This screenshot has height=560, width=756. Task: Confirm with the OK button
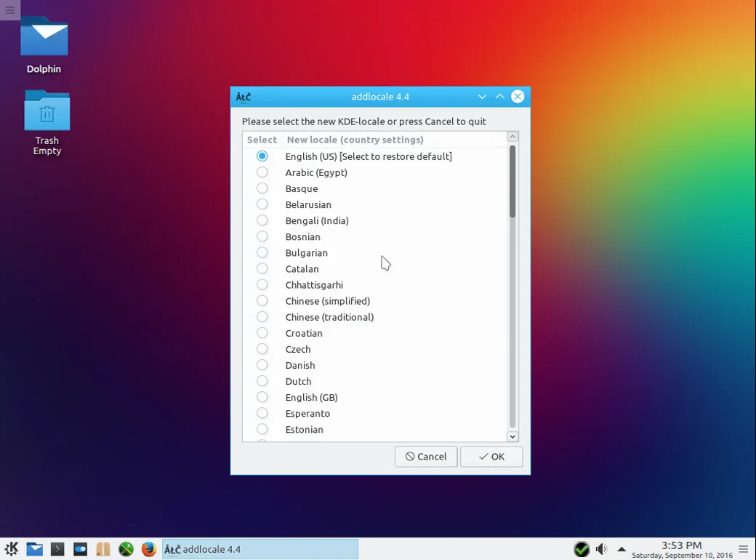(491, 457)
